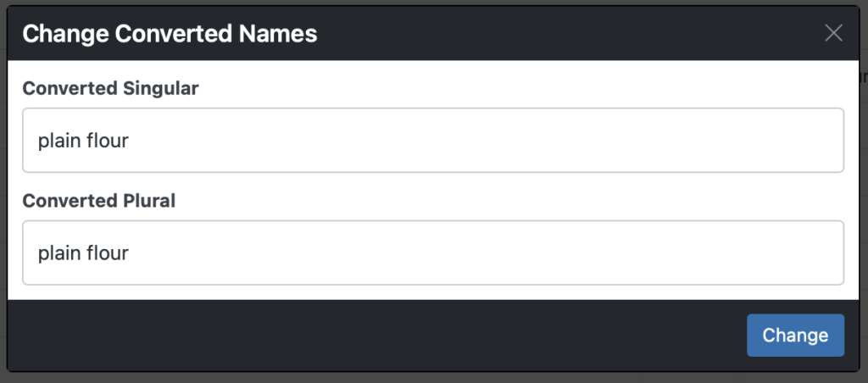Confirm name changes with the blue button

point(795,336)
